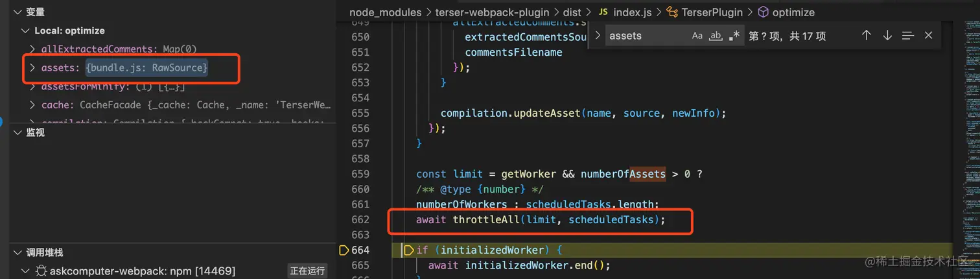The image size is (980, 279).
Task: Click optimize breadcrumb segment
Action: (x=793, y=12)
